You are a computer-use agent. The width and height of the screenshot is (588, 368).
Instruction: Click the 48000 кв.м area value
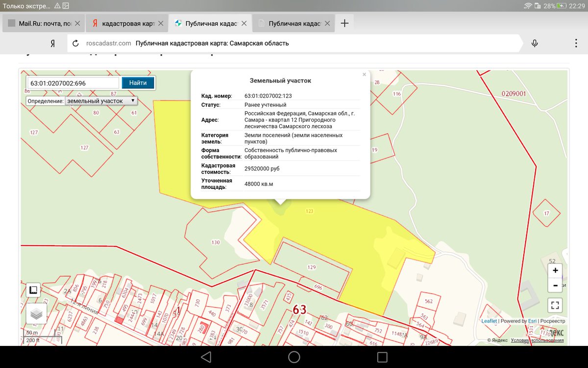[259, 184]
